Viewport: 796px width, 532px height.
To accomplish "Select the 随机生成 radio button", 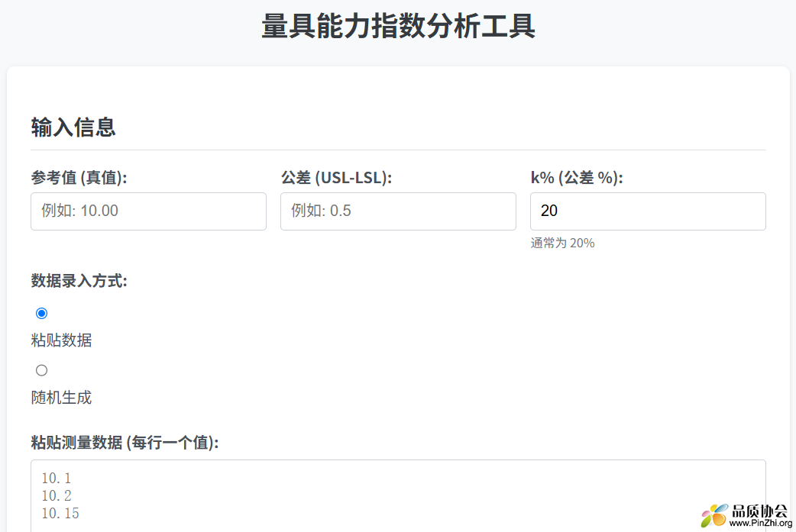I will pos(41,370).
